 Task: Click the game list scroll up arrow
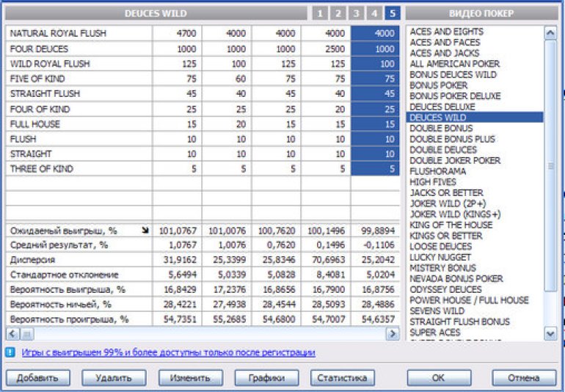(x=551, y=32)
